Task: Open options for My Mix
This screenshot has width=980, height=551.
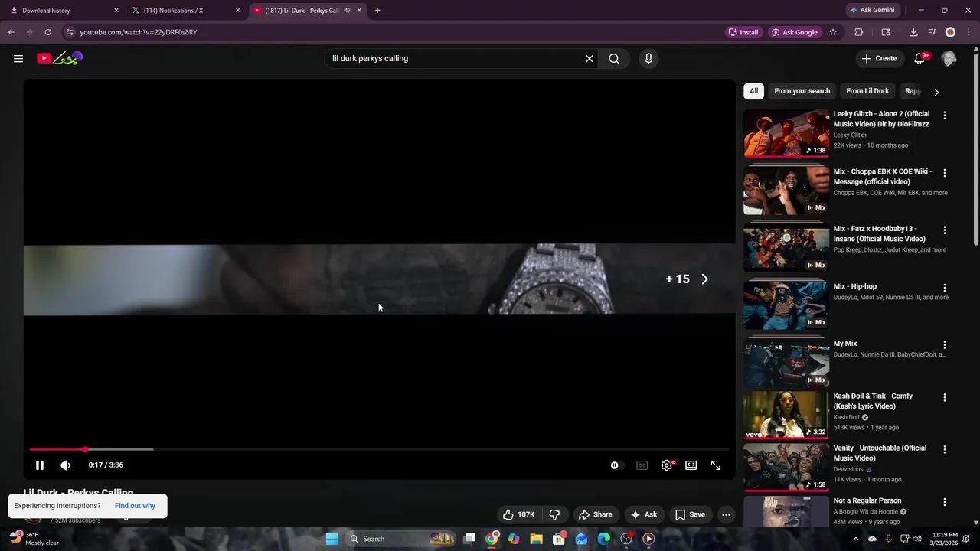Action: (x=945, y=345)
